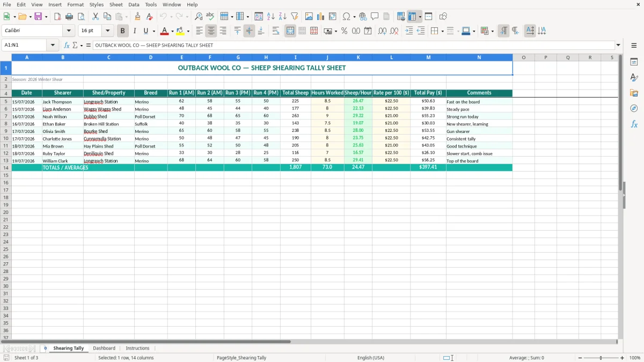This screenshot has width=644, height=362.
Task: Insert a comment
Action: pyautogui.click(x=375, y=17)
